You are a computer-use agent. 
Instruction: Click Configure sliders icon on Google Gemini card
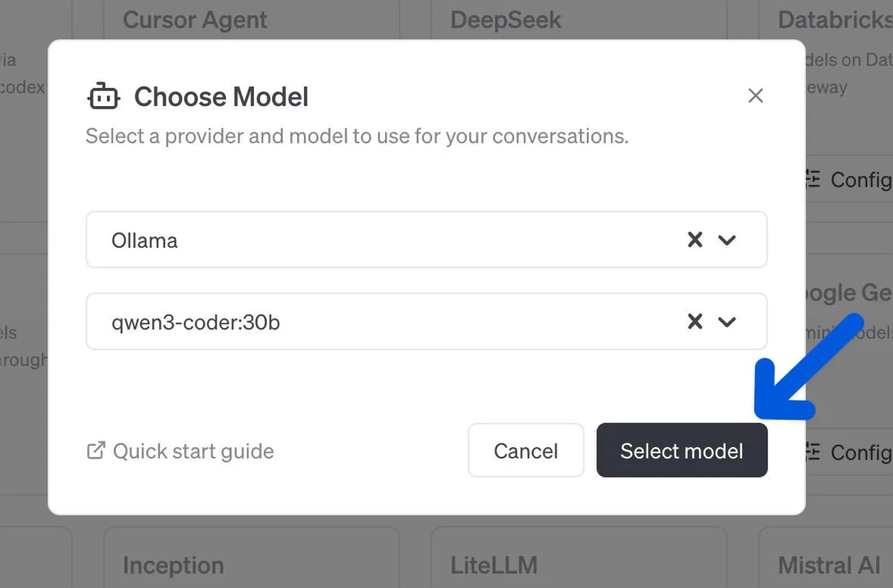click(x=813, y=452)
